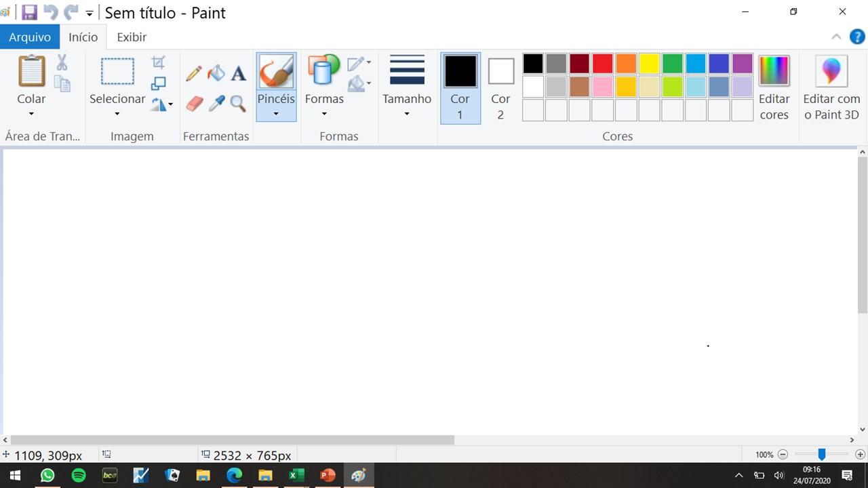Pick the pink color swatch
The height and width of the screenshot is (488, 868).
[603, 87]
